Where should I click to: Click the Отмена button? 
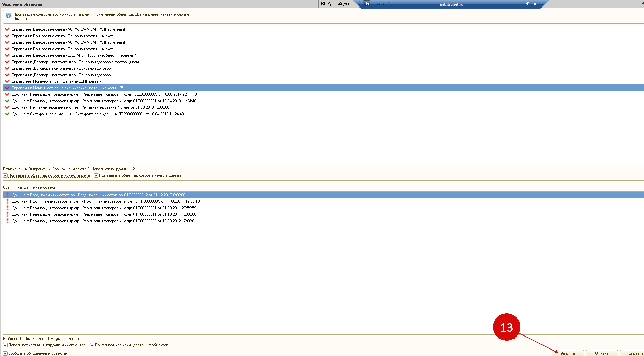coord(602,353)
